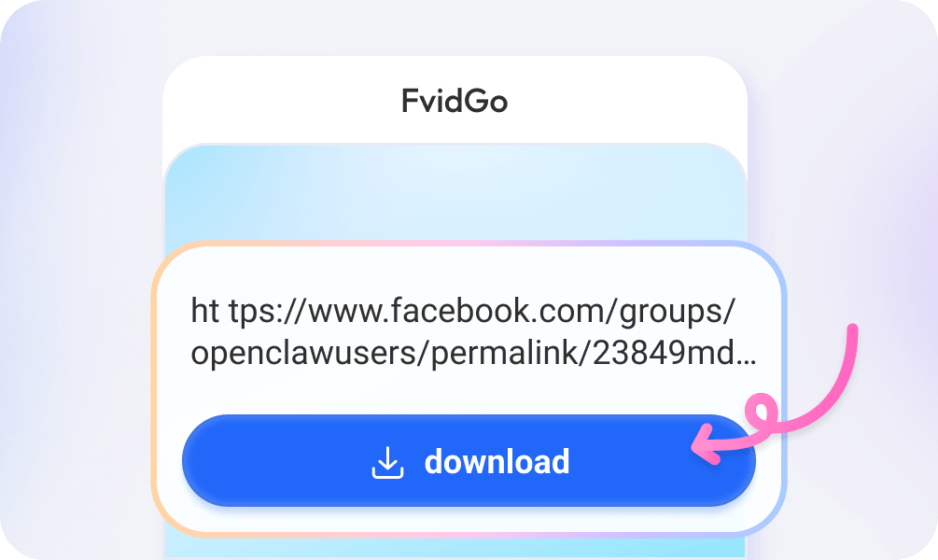The height and width of the screenshot is (560, 938).
Task: Click the pink arrowhead pointing at download
Action: tap(706, 444)
